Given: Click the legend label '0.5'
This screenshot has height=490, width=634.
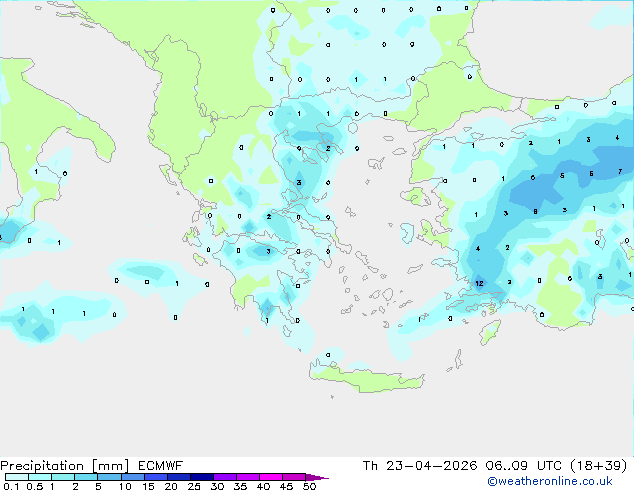Looking at the screenshot, I should [35, 486].
